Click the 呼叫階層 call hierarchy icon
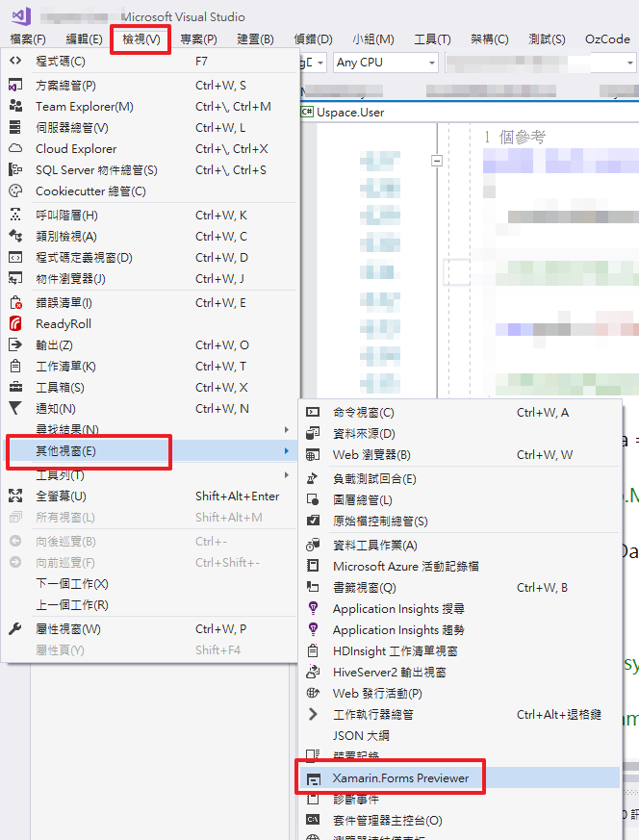 [15, 215]
